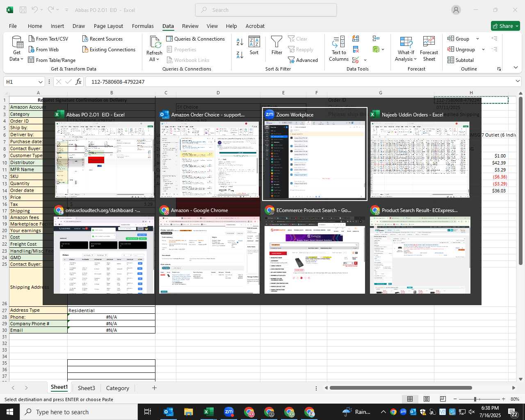Click the Undo arrow icon

(x=35, y=10)
